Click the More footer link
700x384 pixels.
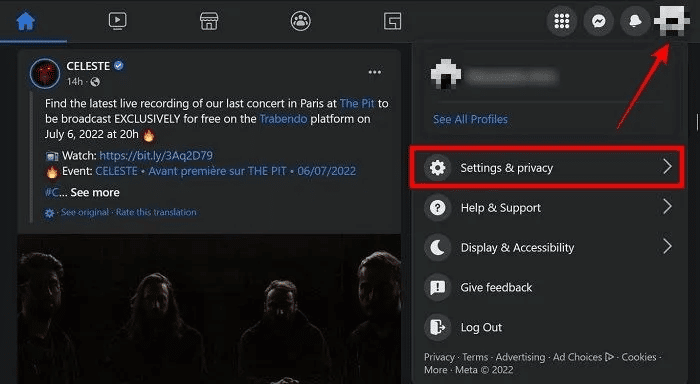click(x=436, y=370)
